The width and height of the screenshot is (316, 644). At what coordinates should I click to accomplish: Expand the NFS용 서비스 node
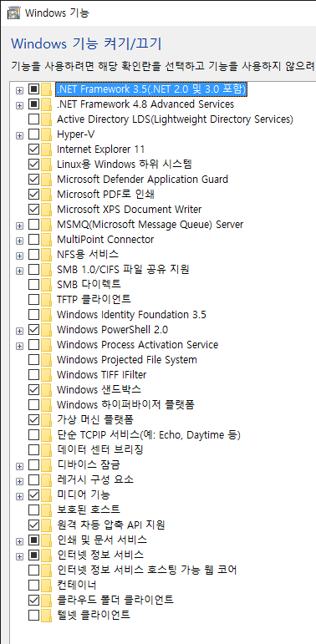(x=19, y=255)
